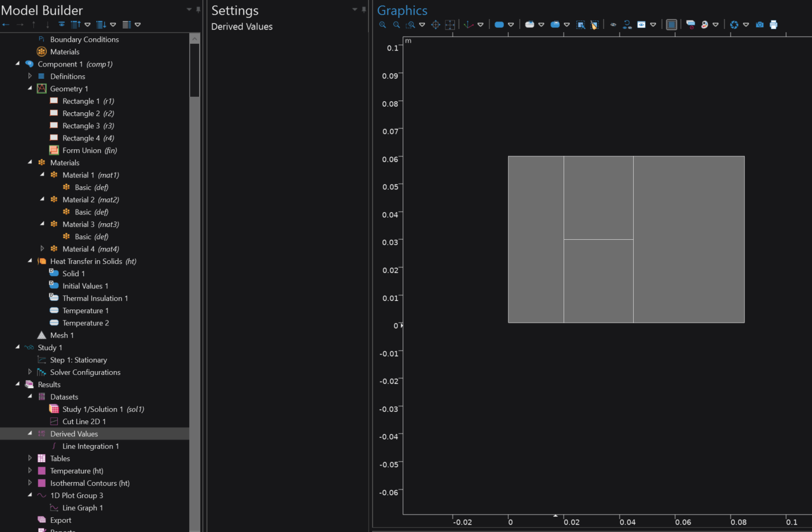Open the Graphics window tab

click(x=401, y=10)
